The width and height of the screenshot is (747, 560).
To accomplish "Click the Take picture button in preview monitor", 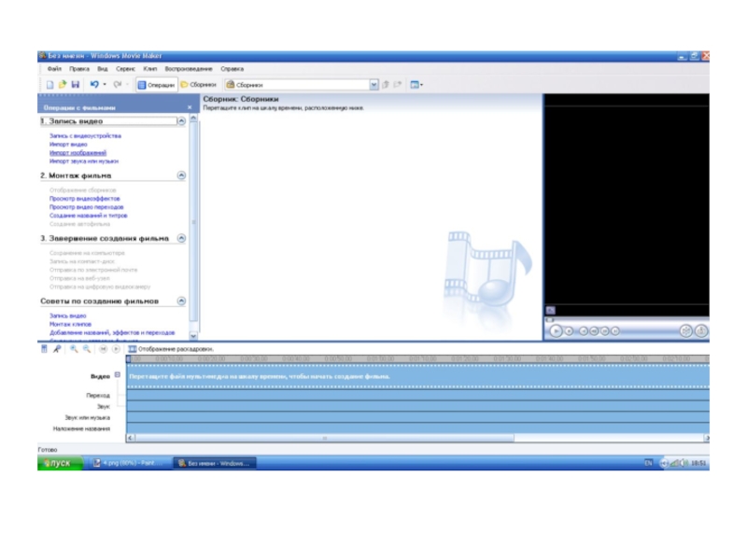I will pos(701,330).
